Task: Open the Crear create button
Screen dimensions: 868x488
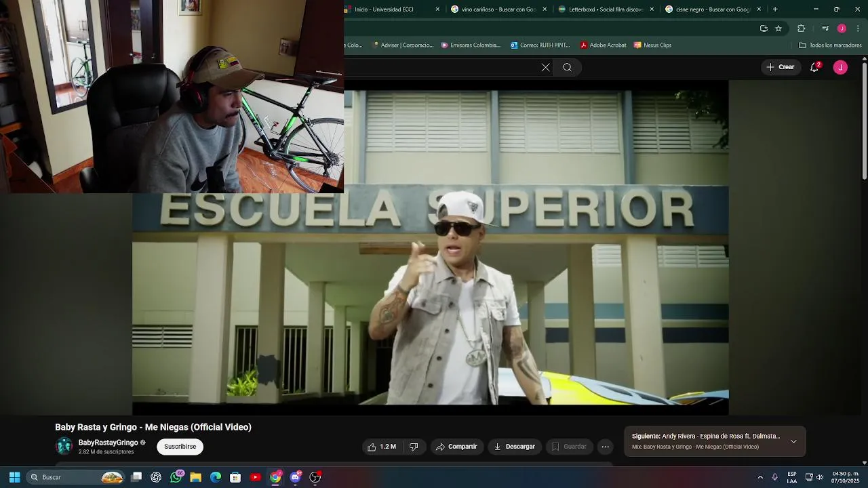Action: point(781,67)
